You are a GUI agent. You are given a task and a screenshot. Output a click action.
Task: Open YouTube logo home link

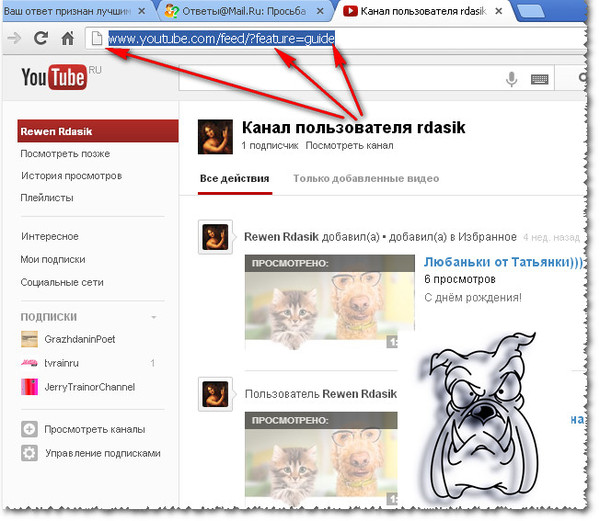pyautogui.click(x=54, y=77)
